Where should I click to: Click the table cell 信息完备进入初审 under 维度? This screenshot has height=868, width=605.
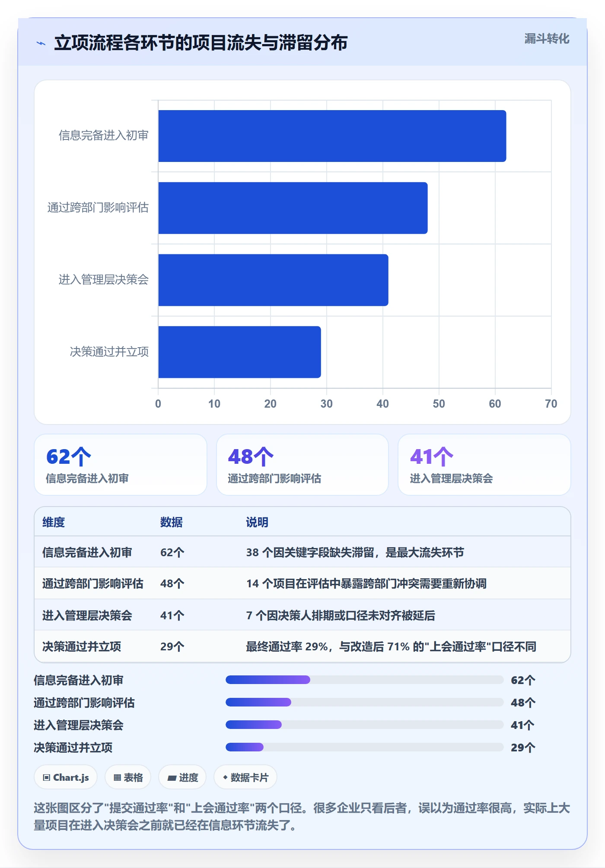[87, 552]
